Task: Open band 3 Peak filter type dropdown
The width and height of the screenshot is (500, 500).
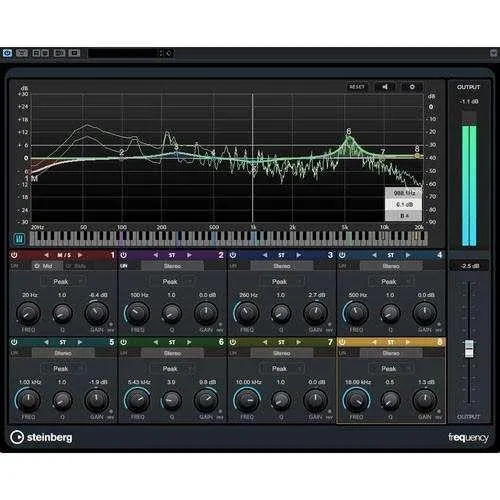Action: click(x=282, y=282)
